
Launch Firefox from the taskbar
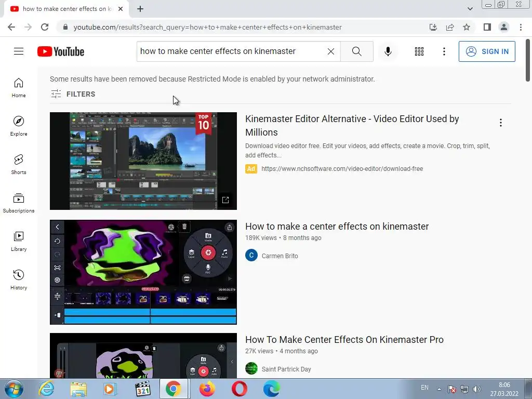(x=207, y=389)
